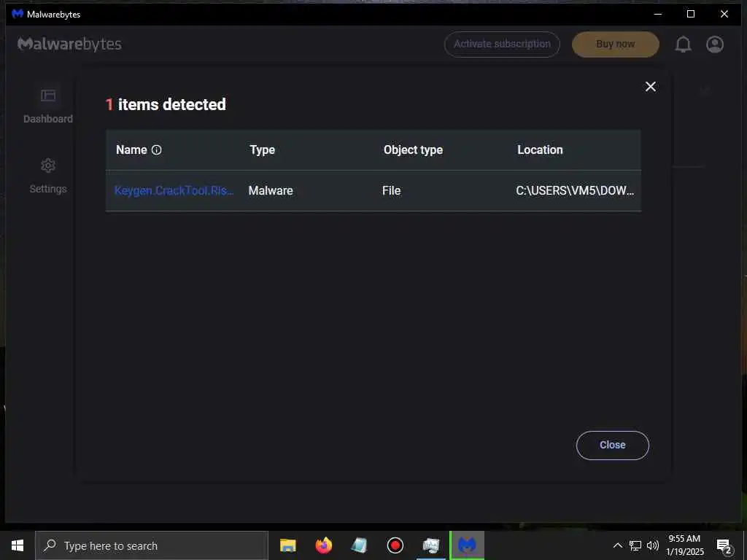This screenshot has width=747, height=560.
Task: Click the info icon beside Name header
Action: click(156, 150)
